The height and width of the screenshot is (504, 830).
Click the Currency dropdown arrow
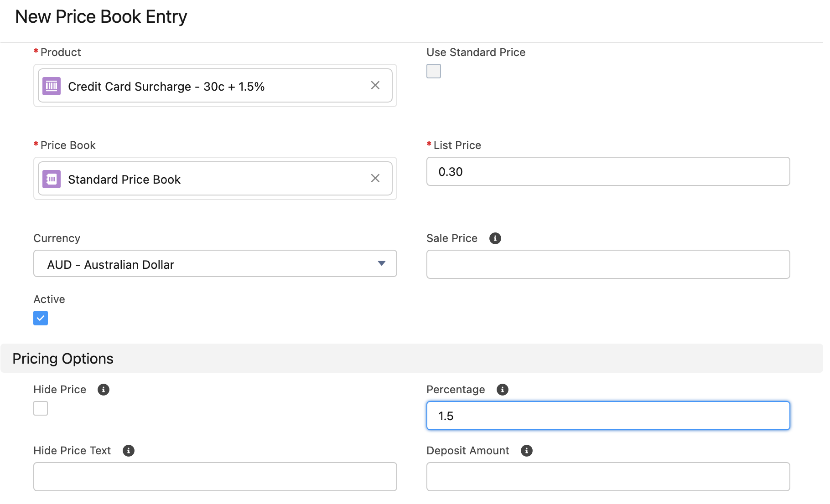click(x=382, y=263)
